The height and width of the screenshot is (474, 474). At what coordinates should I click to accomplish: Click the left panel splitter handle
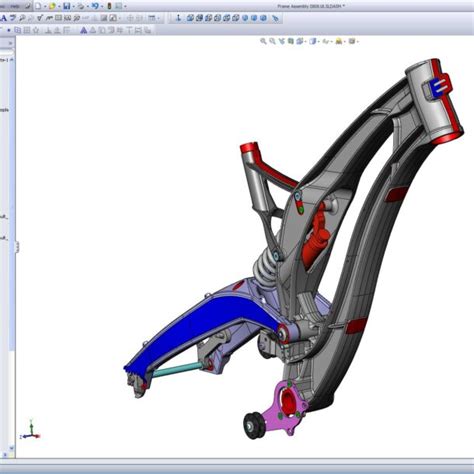[x=17, y=247]
